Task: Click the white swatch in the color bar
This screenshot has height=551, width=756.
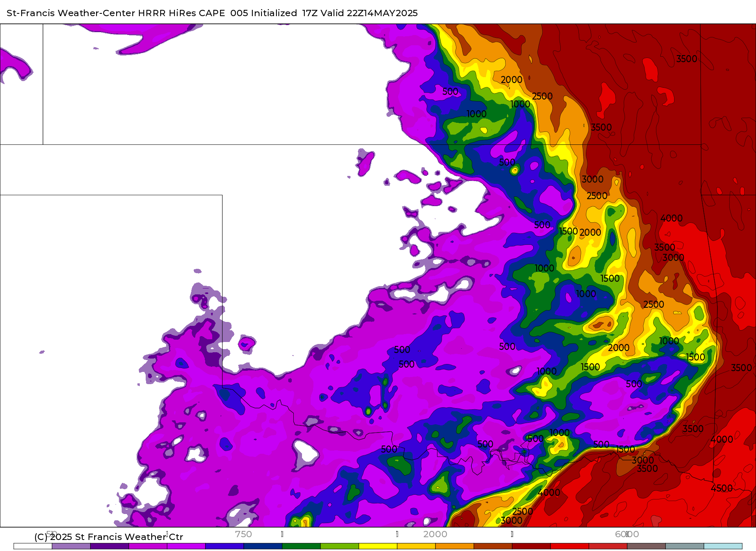Action: point(33,546)
